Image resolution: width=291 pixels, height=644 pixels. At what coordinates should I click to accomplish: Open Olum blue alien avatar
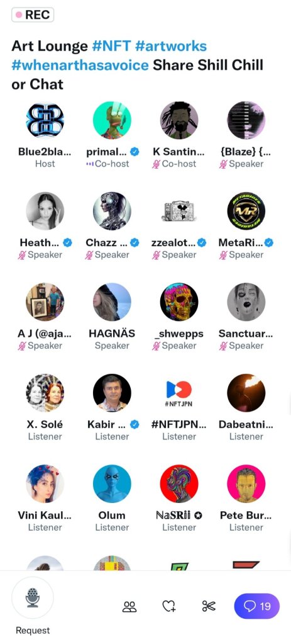pyautogui.click(x=112, y=484)
